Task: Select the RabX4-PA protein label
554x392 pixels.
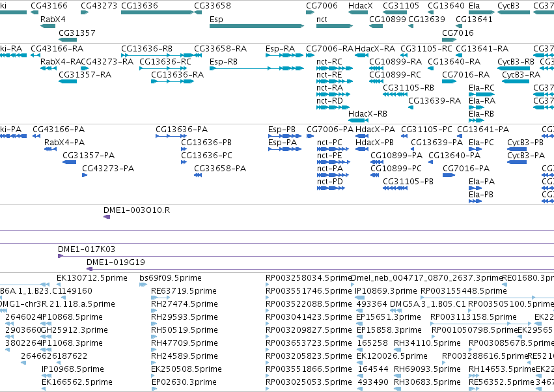Action: 64,143
